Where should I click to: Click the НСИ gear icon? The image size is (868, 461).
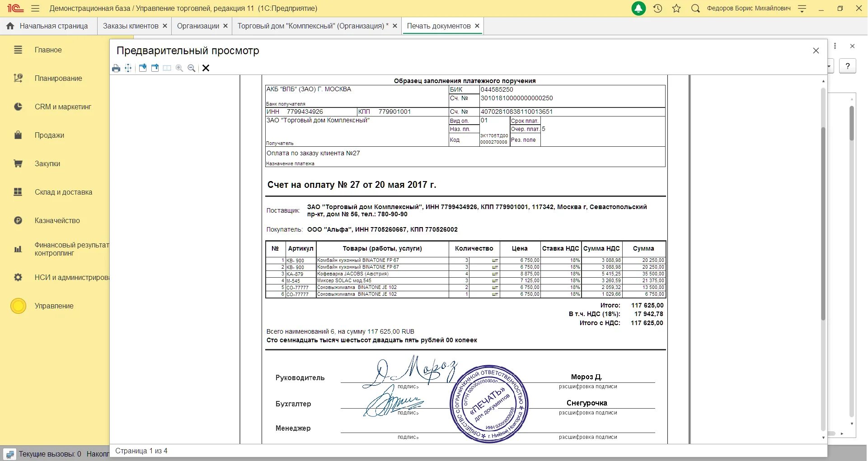click(x=18, y=278)
